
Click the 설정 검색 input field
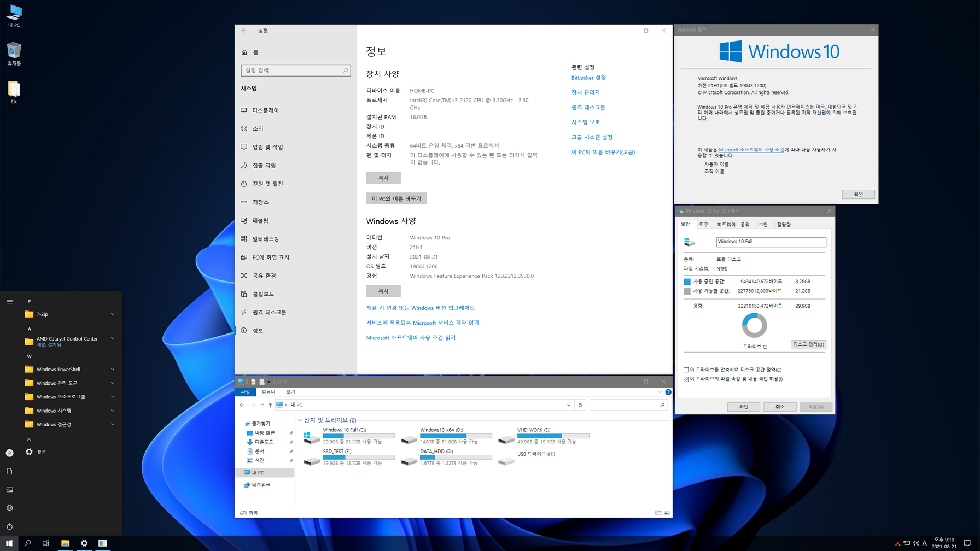coord(295,71)
